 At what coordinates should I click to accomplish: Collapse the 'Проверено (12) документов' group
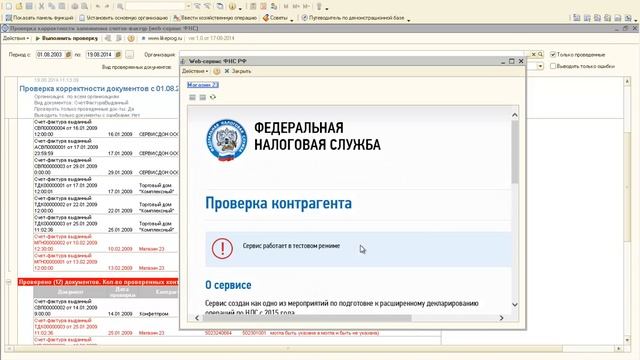click(9, 282)
